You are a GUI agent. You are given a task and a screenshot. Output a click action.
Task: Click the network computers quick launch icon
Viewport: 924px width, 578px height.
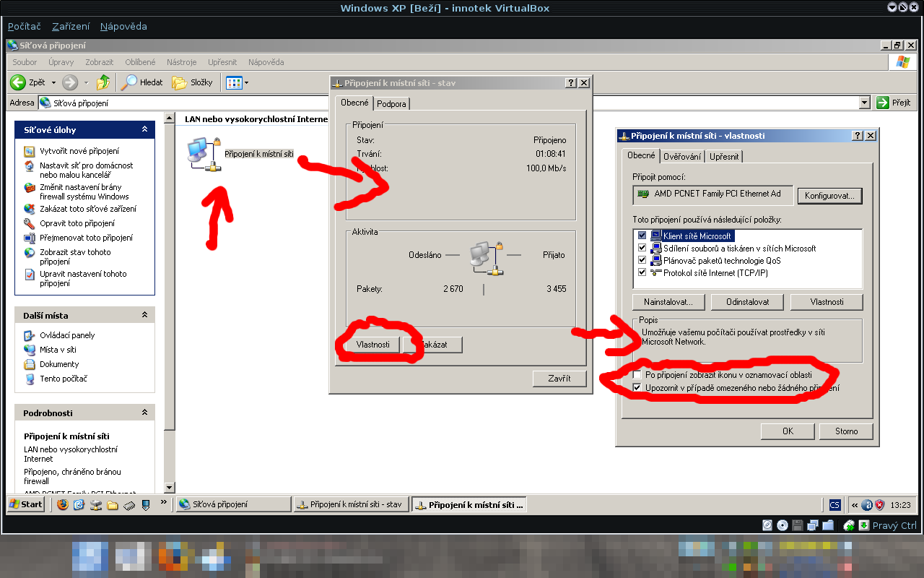coord(96,504)
